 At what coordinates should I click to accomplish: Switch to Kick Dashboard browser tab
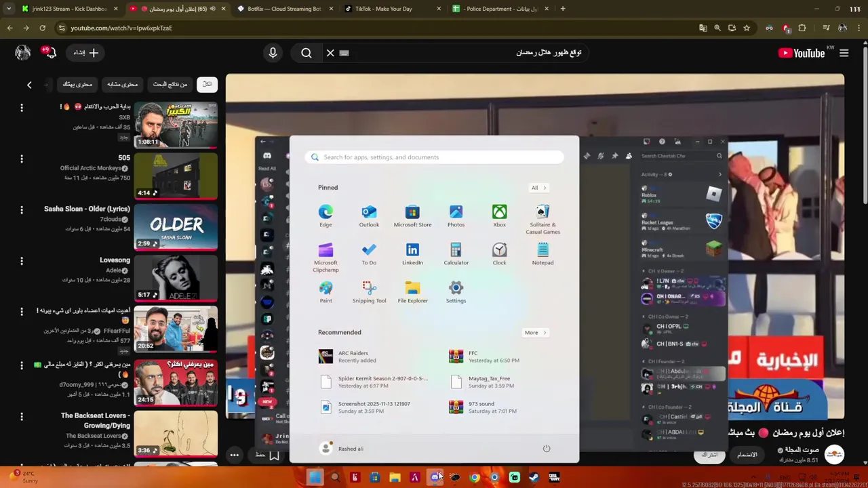pos(70,9)
